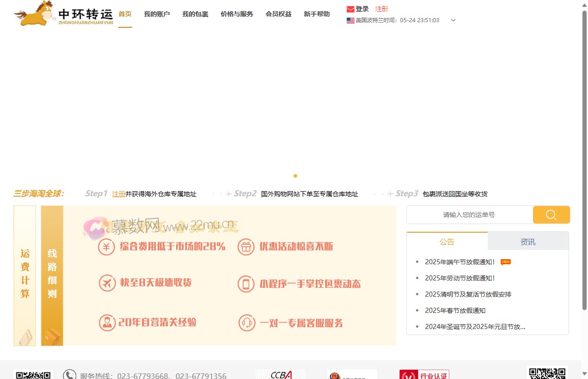Open the 价格与服务 menu
588x379 pixels.
coord(236,14)
